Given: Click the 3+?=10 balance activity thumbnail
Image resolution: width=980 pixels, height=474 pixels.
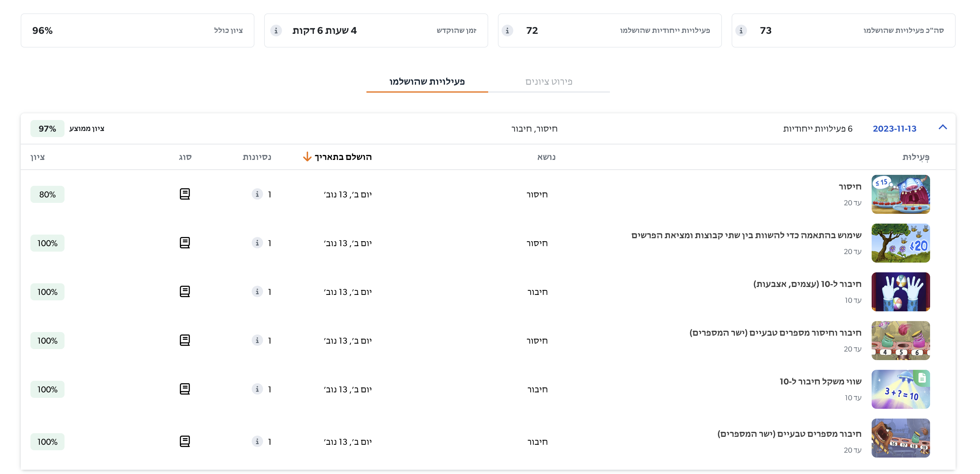Looking at the screenshot, I should pyautogui.click(x=900, y=389).
